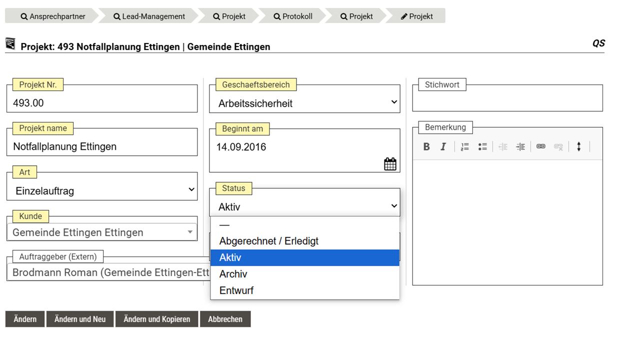This screenshot has height=364, width=617.
Task: Choose 'Entwurf' status option
Action: 305,291
